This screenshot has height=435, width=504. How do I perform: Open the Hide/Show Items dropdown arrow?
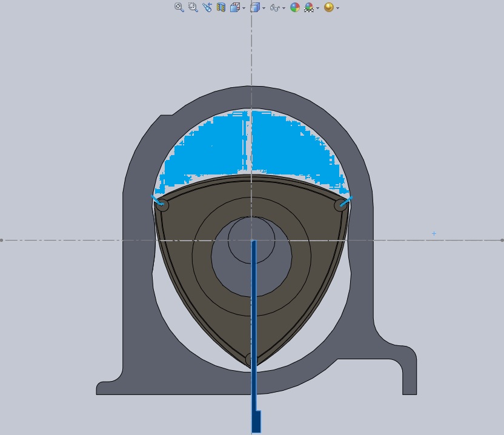[x=283, y=8]
